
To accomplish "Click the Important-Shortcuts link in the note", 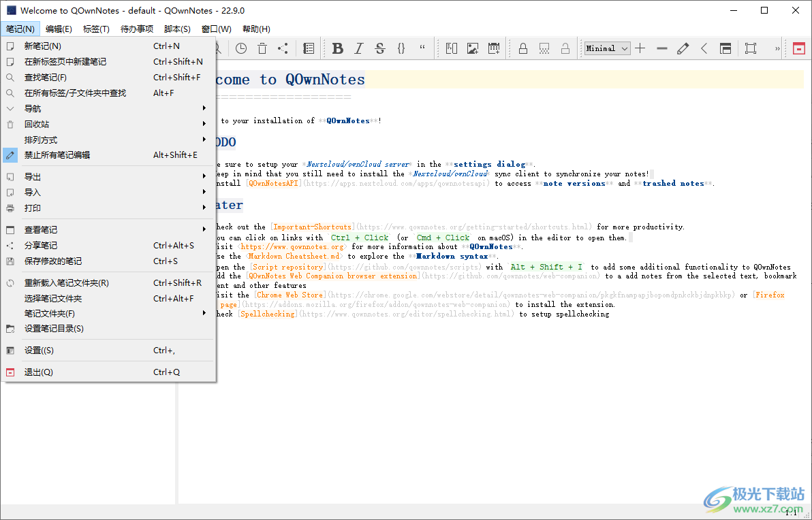I will click(x=313, y=227).
